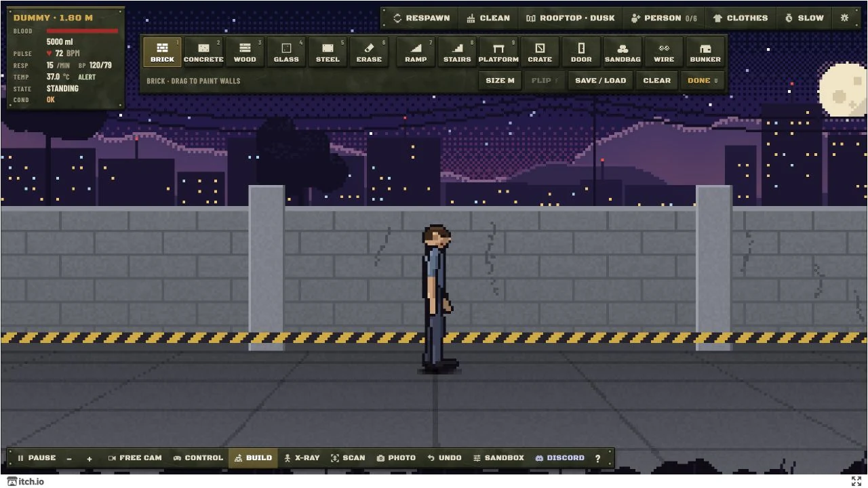Open the Person spawn menu

click(663, 18)
